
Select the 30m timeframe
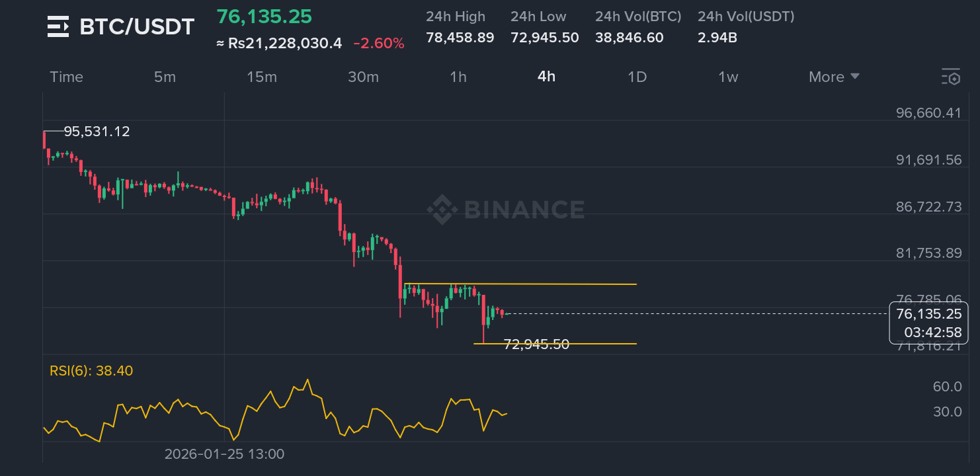tap(363, 77)
